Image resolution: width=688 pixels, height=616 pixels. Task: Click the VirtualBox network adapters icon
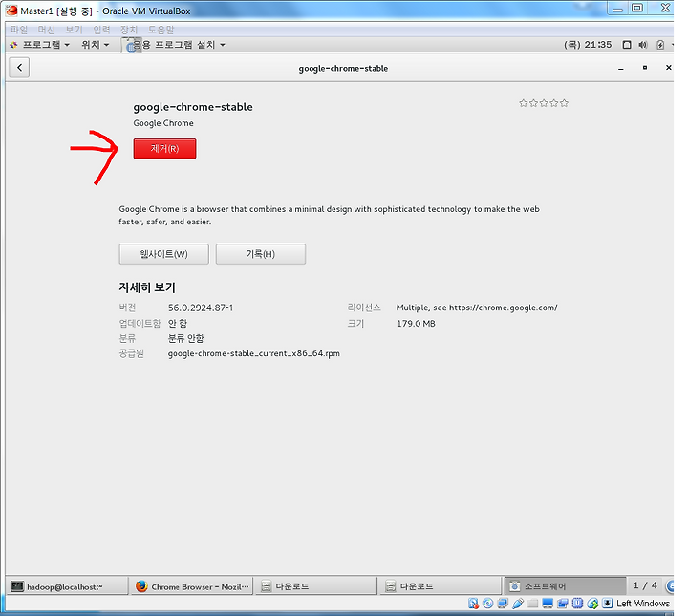click(503, 604)
